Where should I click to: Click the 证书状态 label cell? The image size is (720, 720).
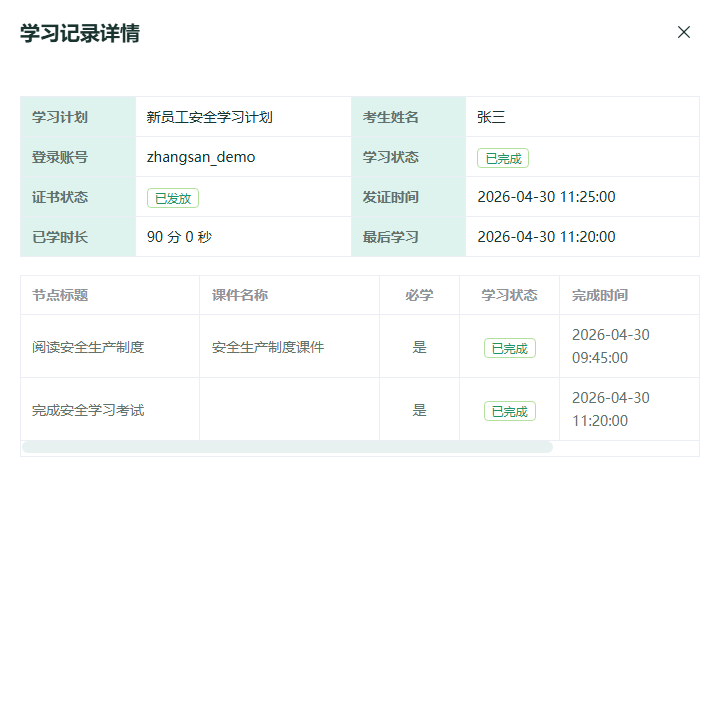click(78, 197)
